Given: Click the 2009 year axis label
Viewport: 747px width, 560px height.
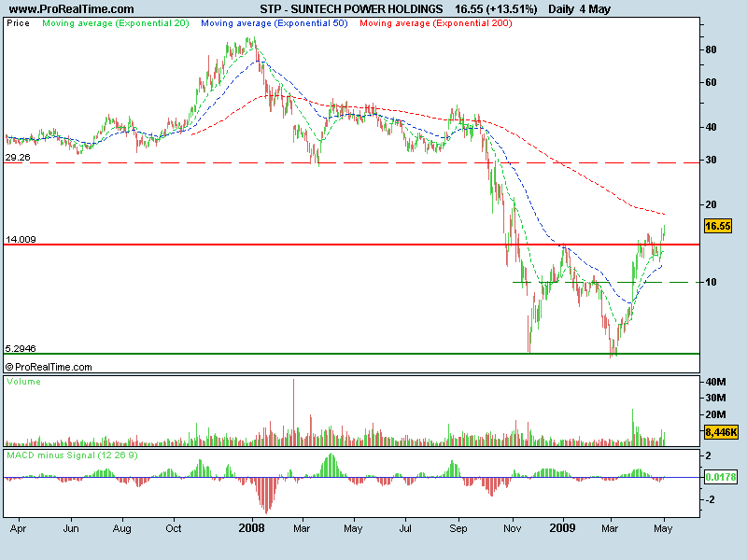Looking at the screenshot, I should [563, 528].
